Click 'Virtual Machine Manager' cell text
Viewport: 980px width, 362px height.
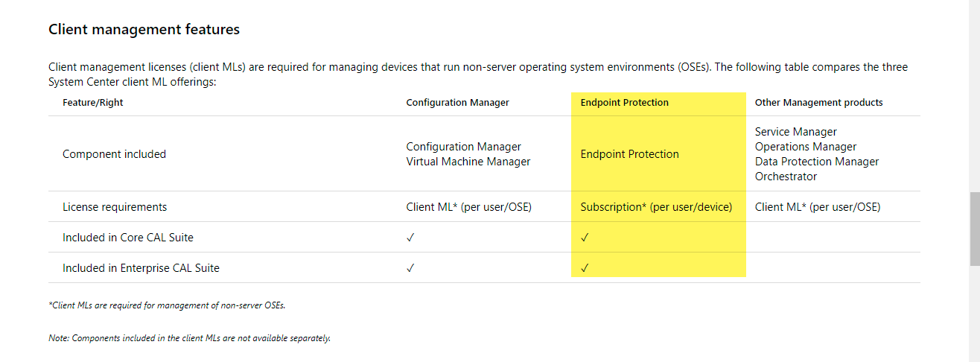point(468,162)
